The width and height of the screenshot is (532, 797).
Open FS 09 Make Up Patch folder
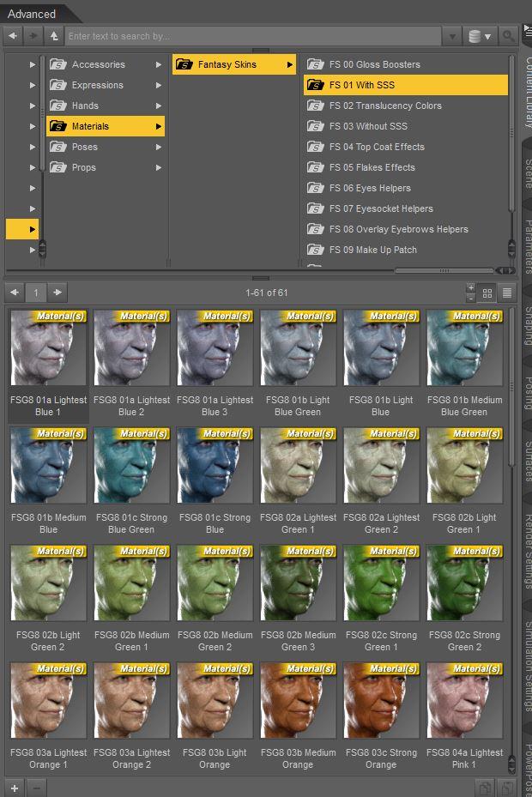coord(405,250)
